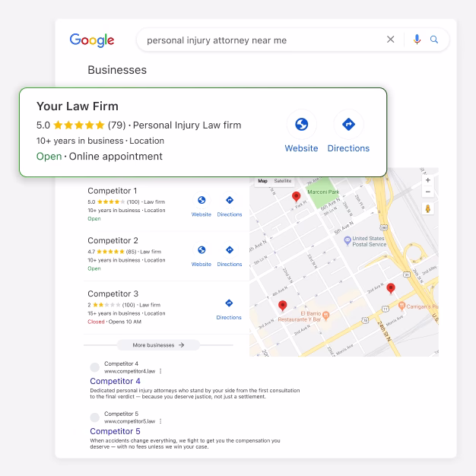This screenshot has width=476, height=476.
Task: Open Your Law Firm directions arrow icon
Action: coord(348,125)
